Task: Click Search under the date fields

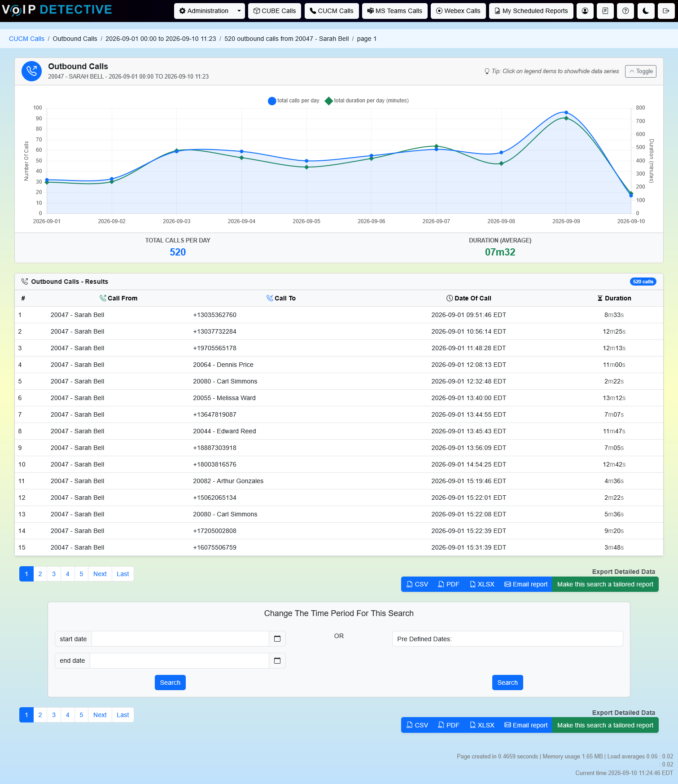Action: 170,683
